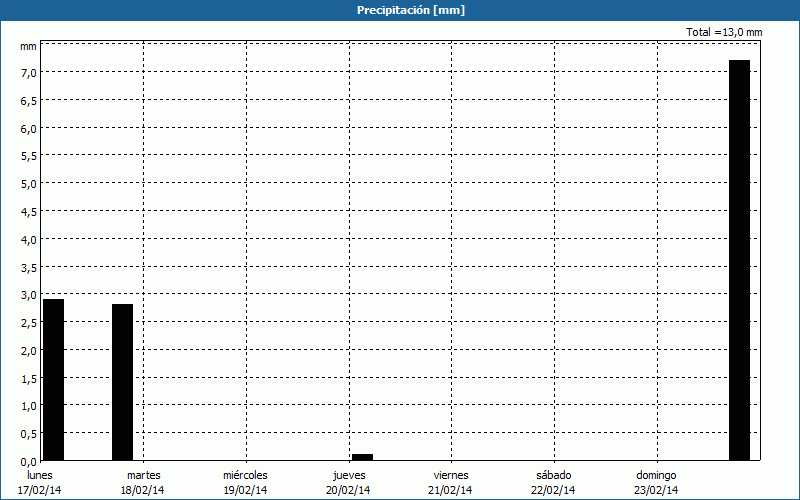This screenshot has height=500, width=800.
Task: Select the 17/02/14 date label
Action: (x=40, y=490)
